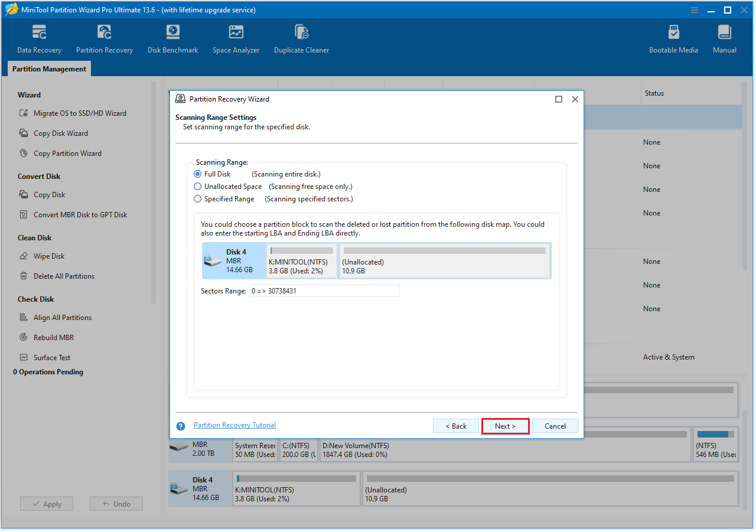Open the Manual
The width and height of the screenshot is (756, 532).
724,38
